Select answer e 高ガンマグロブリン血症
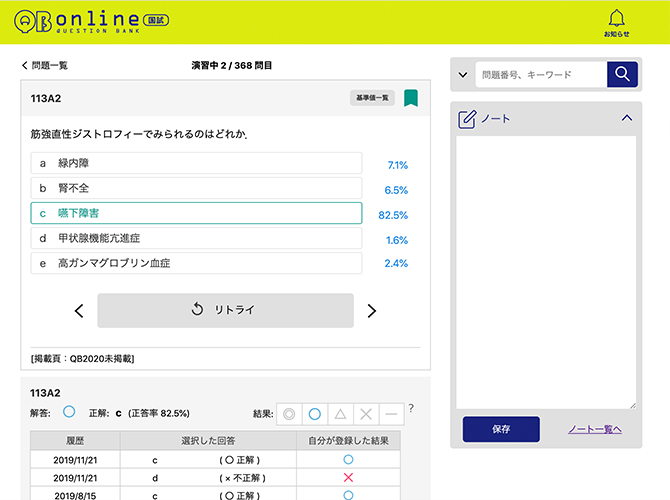The height and width of the screenshot is (500, 670). [196, 263]
